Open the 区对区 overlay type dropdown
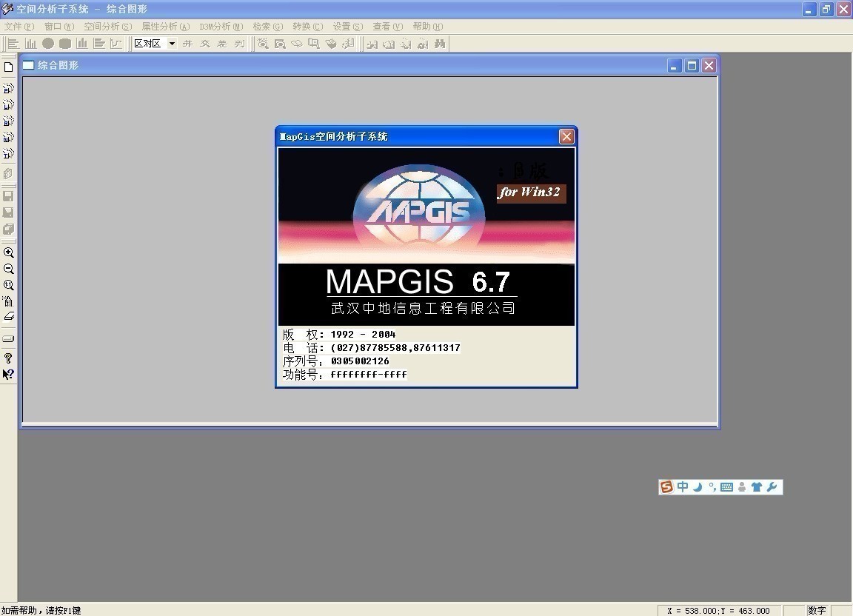Viewport: 853px width, 616px height. [171, 44]
